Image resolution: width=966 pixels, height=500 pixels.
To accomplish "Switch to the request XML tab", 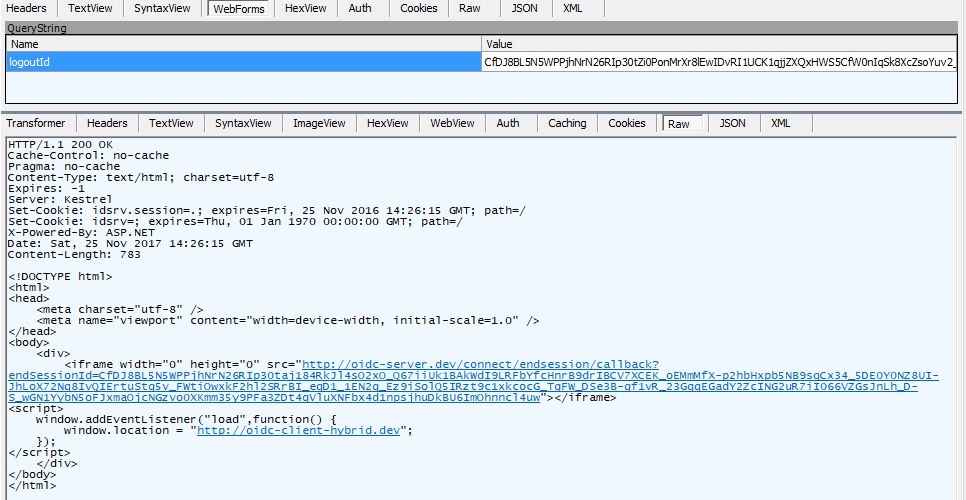I will click(575, 9).
